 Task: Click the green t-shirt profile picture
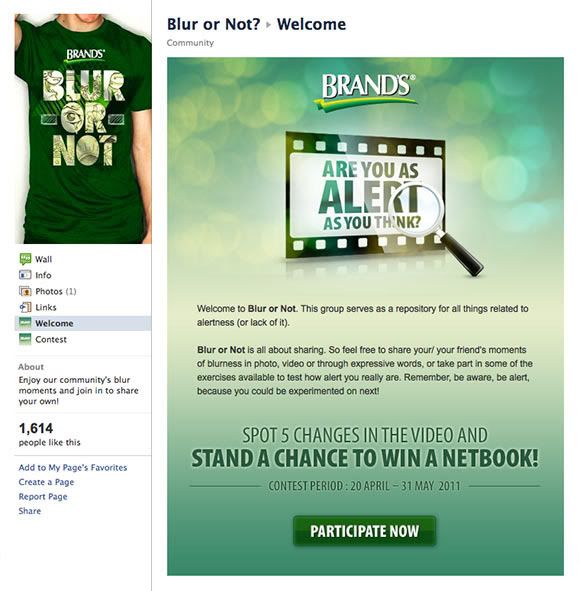coord(83,129)
